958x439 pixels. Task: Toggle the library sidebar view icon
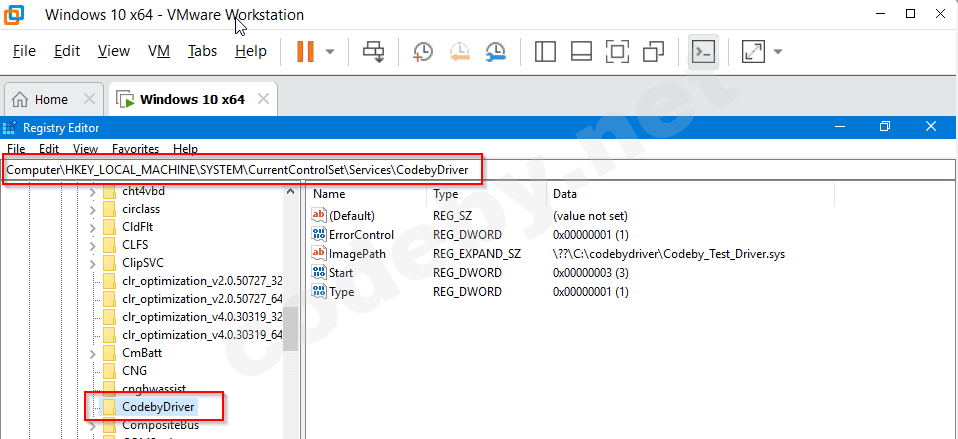tap(545, 51)
